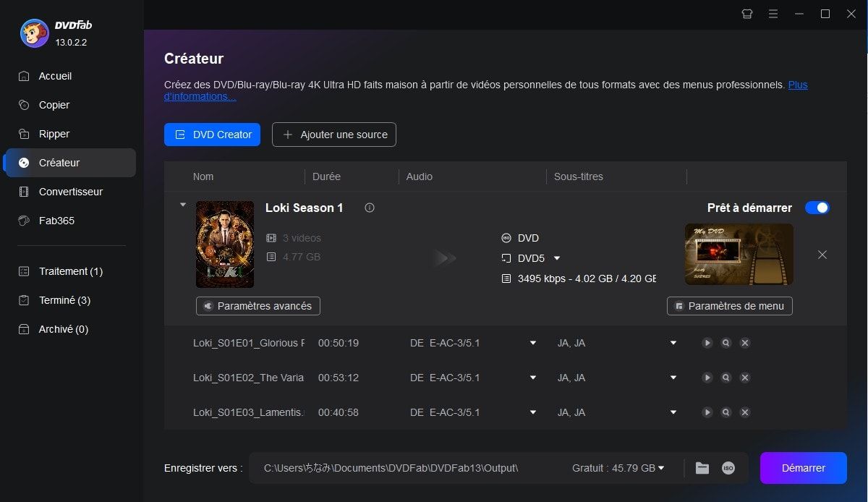View the Traitement (1) task queue
Viewport: 868px width, 502px height.
point(69,271)
